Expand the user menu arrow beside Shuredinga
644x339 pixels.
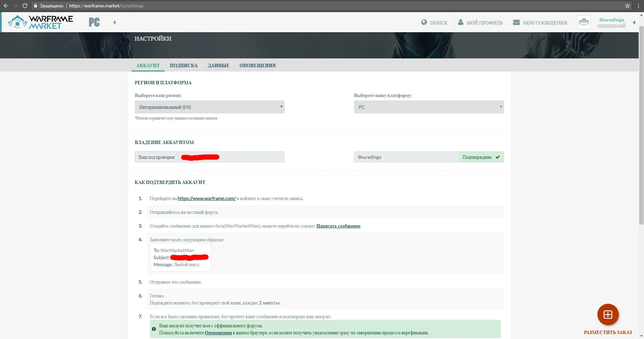pos(634,22)
